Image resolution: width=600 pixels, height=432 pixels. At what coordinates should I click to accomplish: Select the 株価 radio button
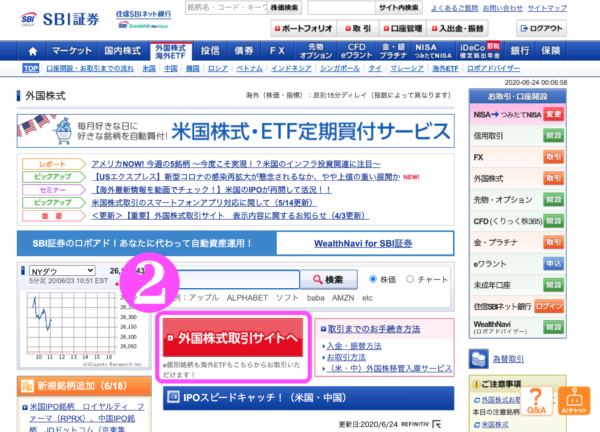[x=372, y=279]
